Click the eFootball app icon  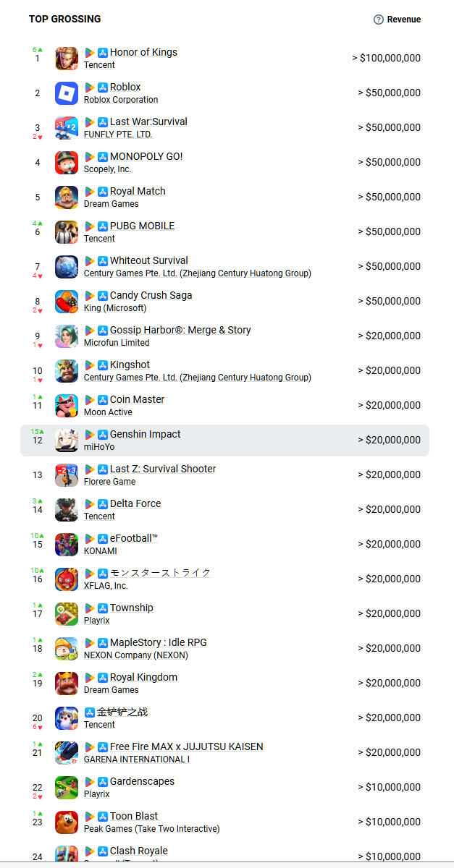(67, 545)
